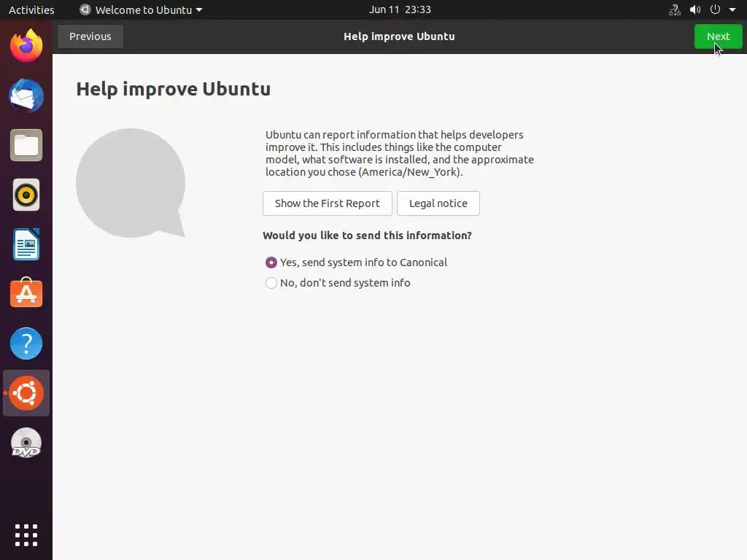747x560 pixels.
Task: Launch Rhythmbox music player
Action: 26,195
